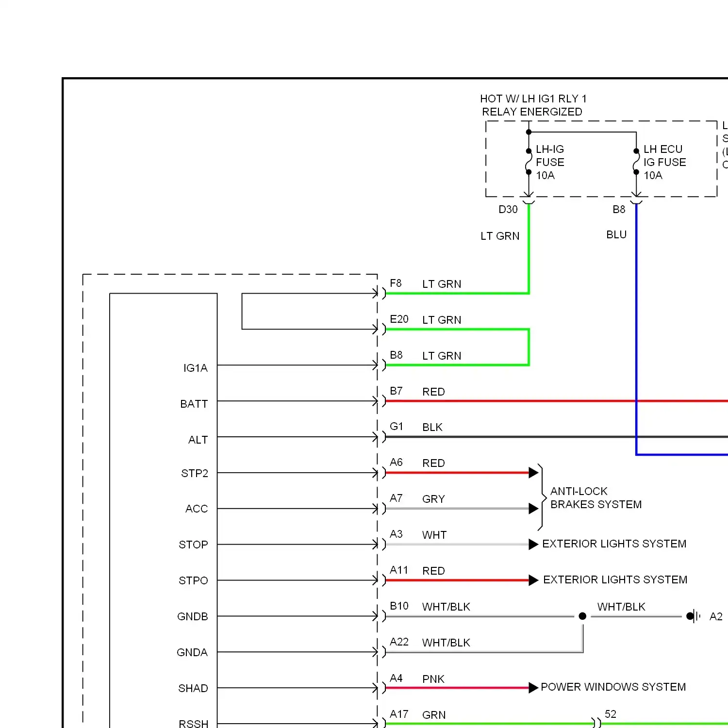Click the RSSH pin label
Screen dimensions: 728x728
(x=194, y=724)
